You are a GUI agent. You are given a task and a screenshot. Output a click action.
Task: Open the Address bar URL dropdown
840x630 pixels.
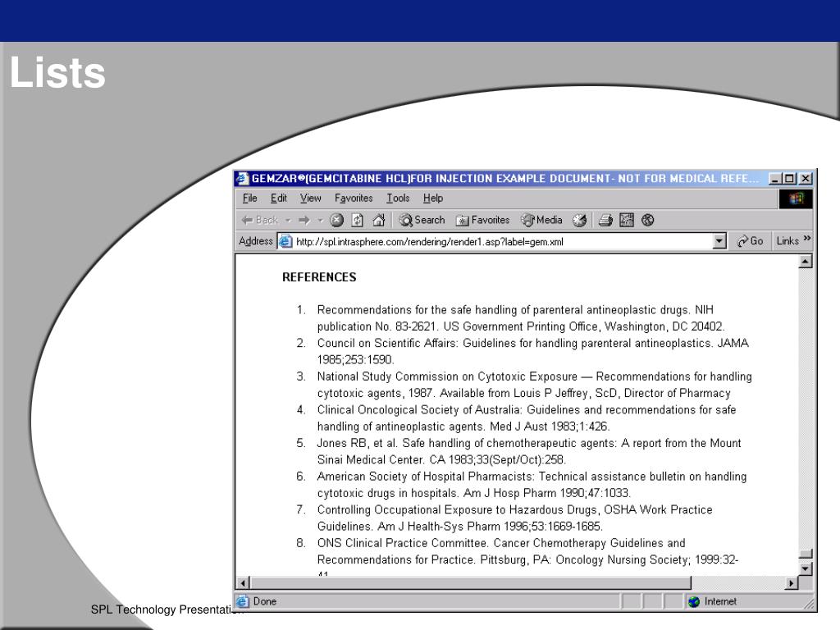tap(720, 241)
